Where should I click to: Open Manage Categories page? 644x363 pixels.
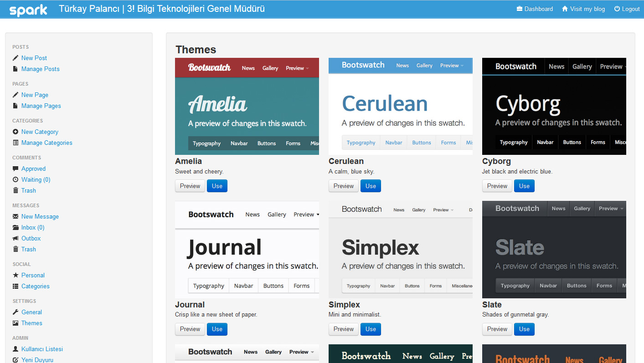(47, 143)
